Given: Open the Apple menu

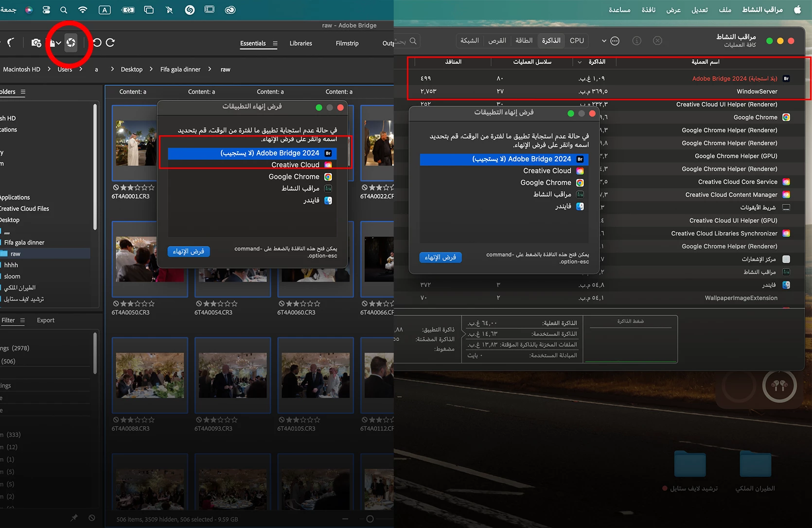Looking at the screenshot, I should (x=797, y=10).
